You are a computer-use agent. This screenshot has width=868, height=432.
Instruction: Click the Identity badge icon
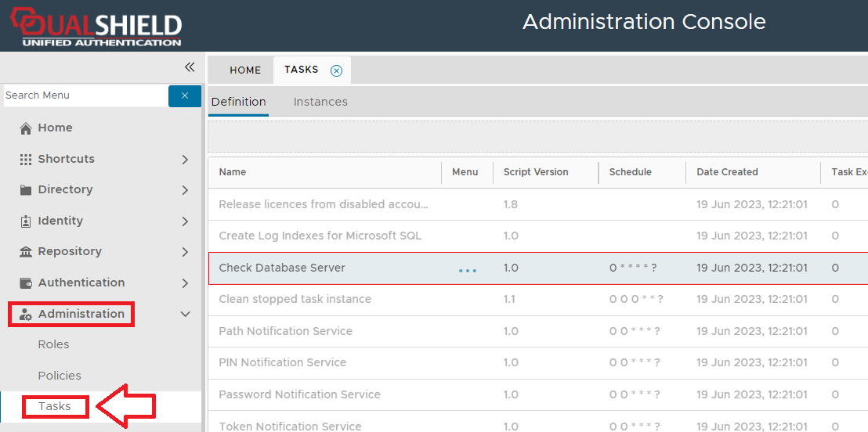coord(26,221)
